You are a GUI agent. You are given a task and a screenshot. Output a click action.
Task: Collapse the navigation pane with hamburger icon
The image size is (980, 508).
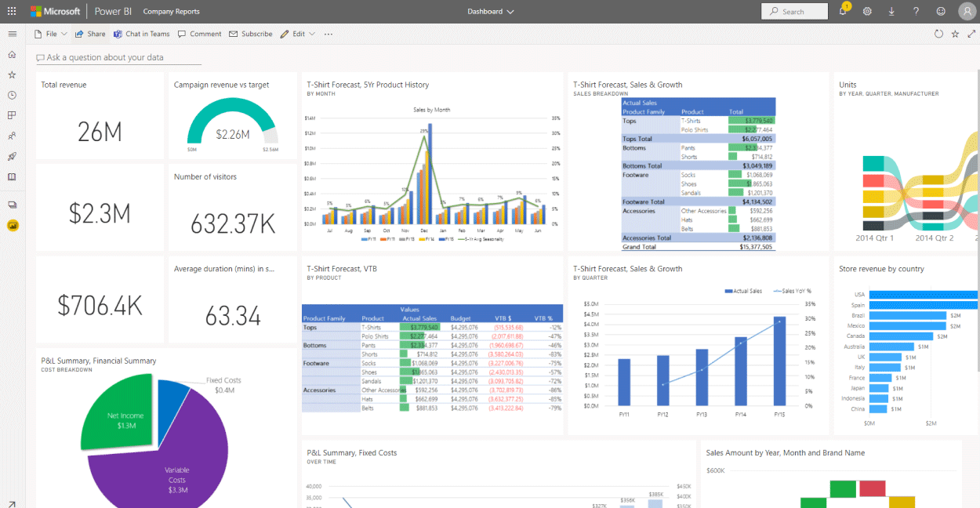coord(12,34)
